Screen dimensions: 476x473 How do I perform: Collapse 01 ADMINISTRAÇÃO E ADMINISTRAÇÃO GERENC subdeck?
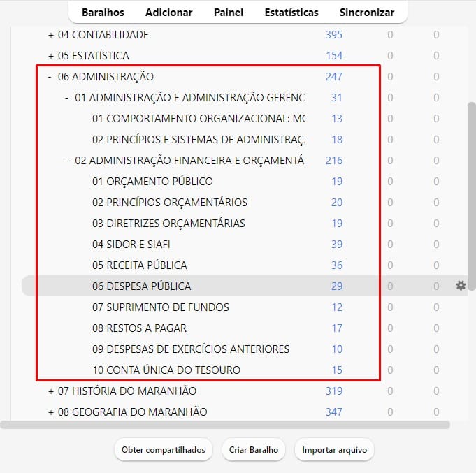[x=66, y=98]
